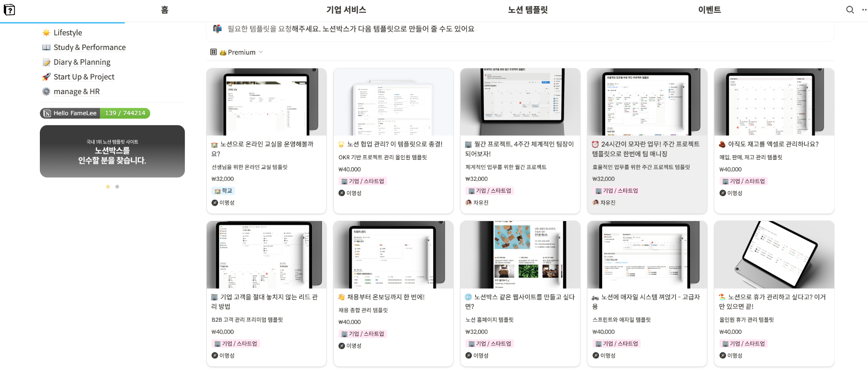This screenshot has width=868, height=373.
Task: Click the 올인원 휴가 관리 템플릿 subtitle
Action: tap(746, 320)
